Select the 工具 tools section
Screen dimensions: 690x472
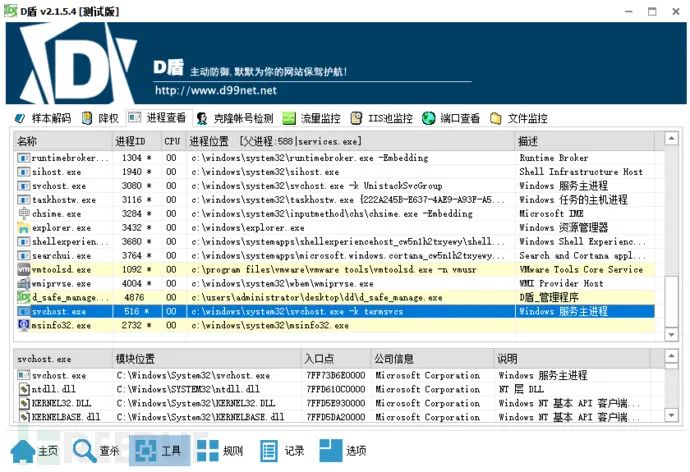(x=159, y=450)
